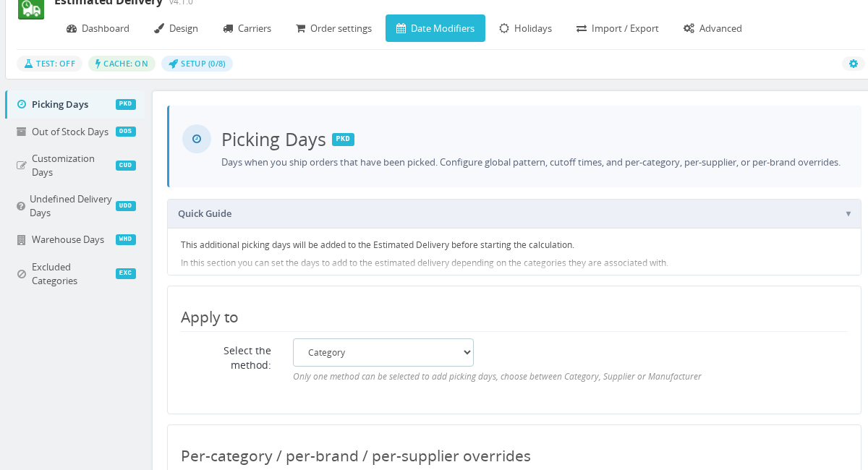
Task: Select Picking Days in sidebar
Action: [75, 104]
